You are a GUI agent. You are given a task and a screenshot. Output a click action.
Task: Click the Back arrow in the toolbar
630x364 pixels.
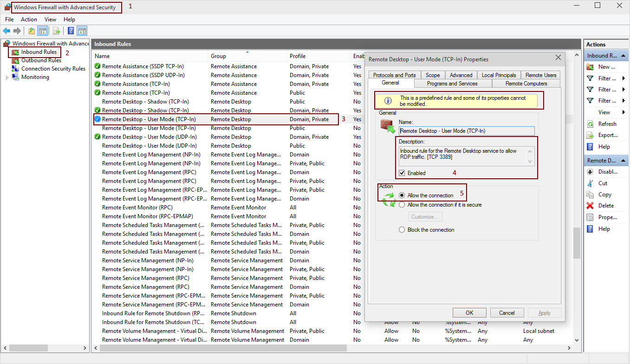point(6,31)
